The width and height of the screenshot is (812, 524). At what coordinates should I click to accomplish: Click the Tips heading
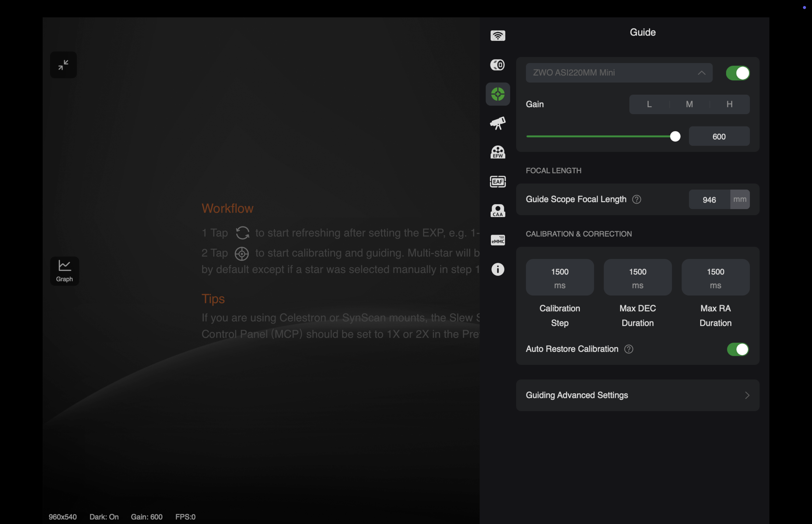213,299
